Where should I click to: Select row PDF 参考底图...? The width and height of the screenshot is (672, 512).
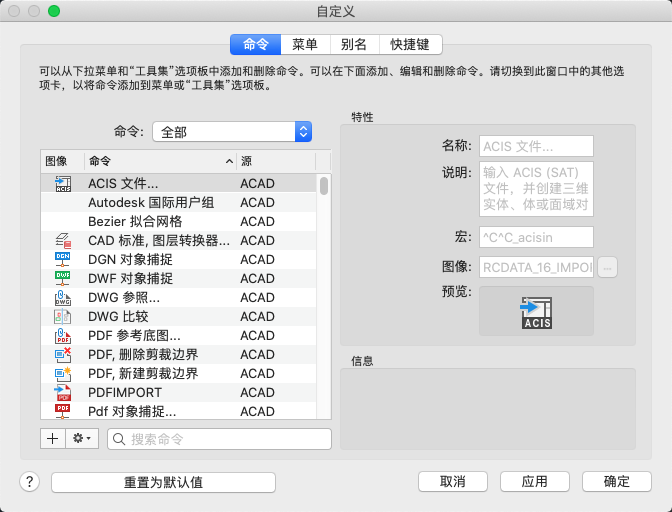[179, 335]
